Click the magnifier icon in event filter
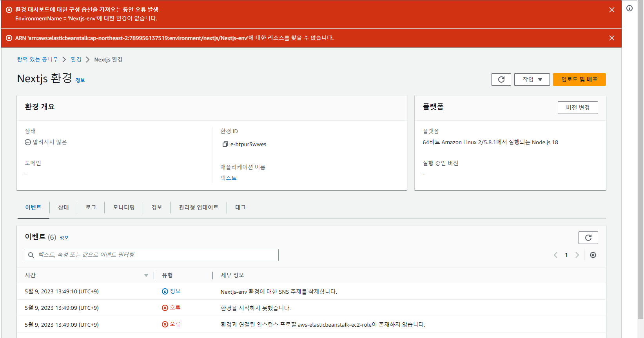 (x=31, y=255)
